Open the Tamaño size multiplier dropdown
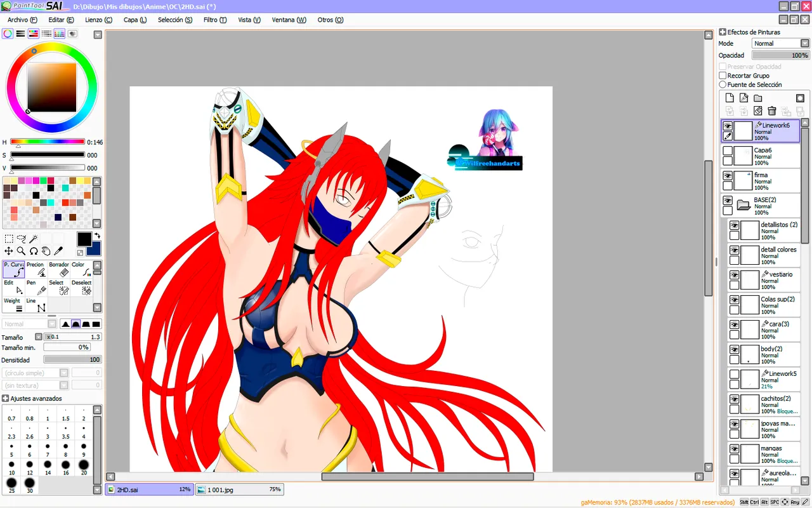Viewport: 812px width, 508px height. pos(38,337)
